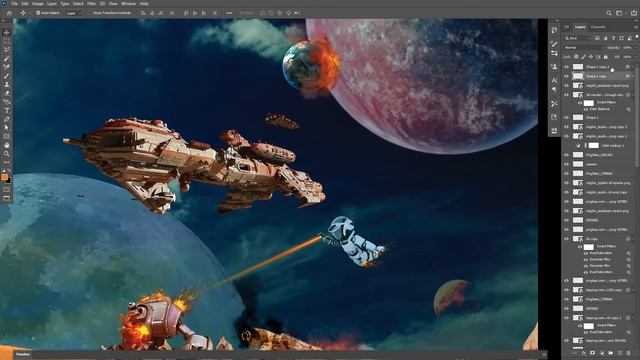640x360 pixels.
Task: Open the Image menu
Action: tap(38, 4)
